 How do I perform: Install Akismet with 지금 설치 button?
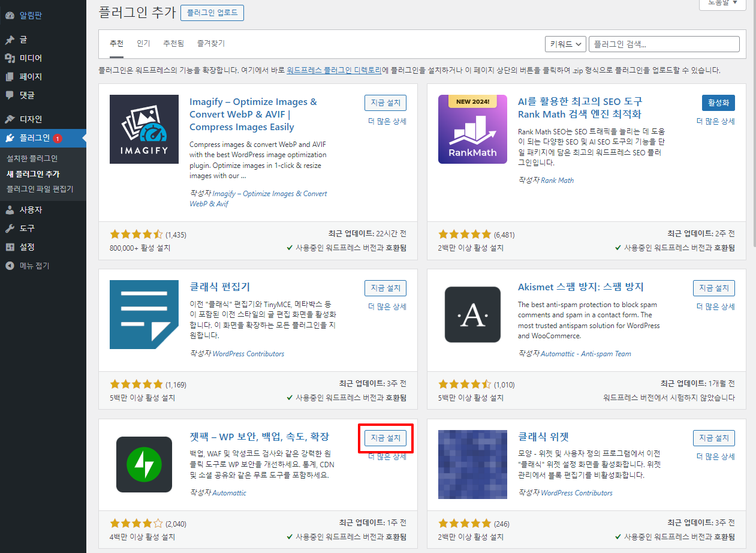(714, 288)
